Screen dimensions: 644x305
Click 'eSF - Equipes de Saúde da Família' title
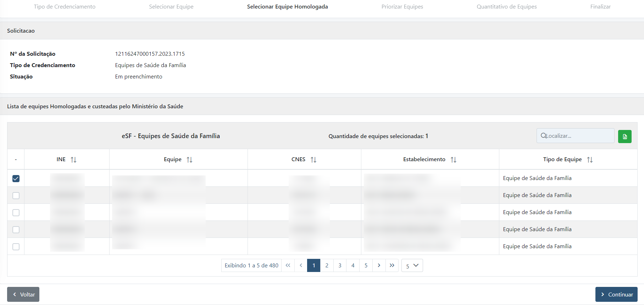click(171, 136)
